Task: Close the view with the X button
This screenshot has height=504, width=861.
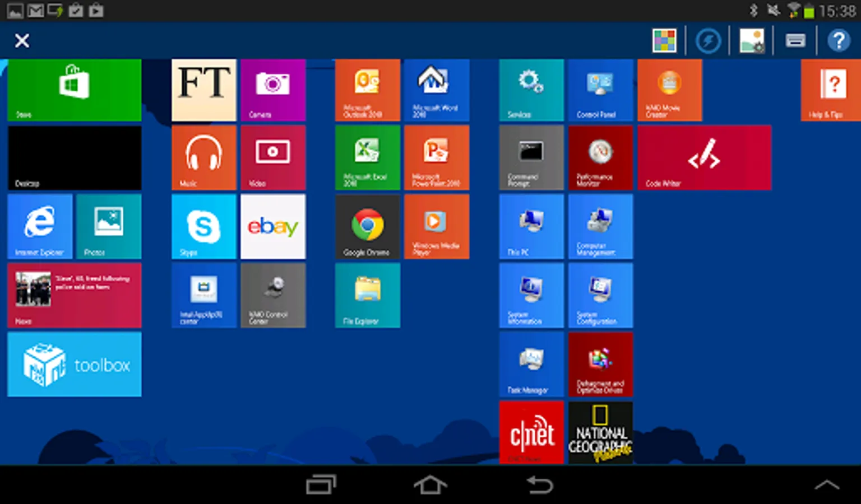Action: [22, 40]
